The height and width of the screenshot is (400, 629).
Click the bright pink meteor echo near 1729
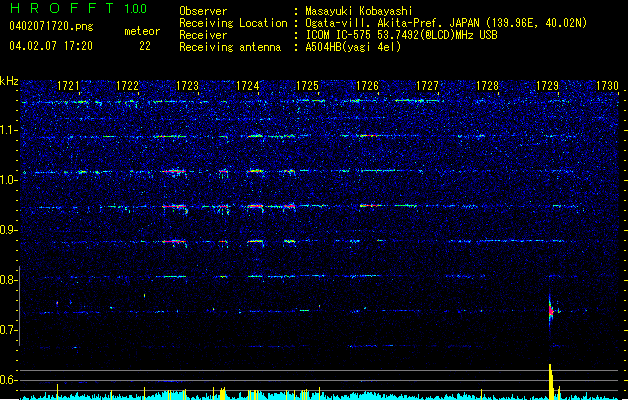click(x=551, y=311)
